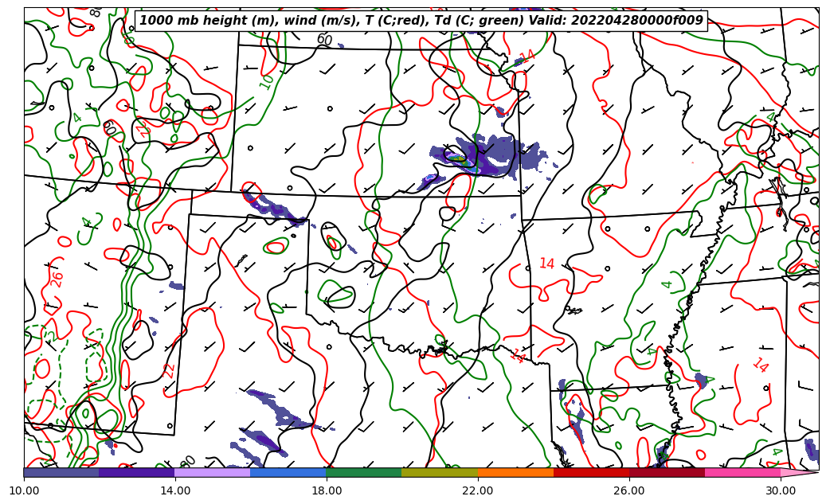The height and width of the screenshot is (504, 826).
Task: Click the 12–14 dark purple colorbar segment
Action: [137, 472]
